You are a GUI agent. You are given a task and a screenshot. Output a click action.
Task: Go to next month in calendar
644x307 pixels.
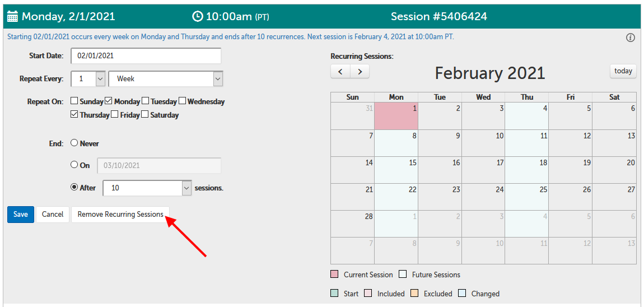[x=360, y=72]
